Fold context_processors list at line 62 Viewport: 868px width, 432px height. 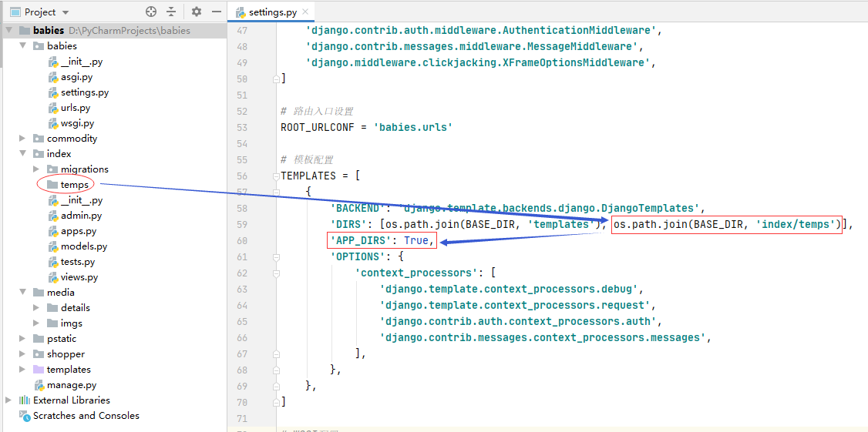click(276, 273)
